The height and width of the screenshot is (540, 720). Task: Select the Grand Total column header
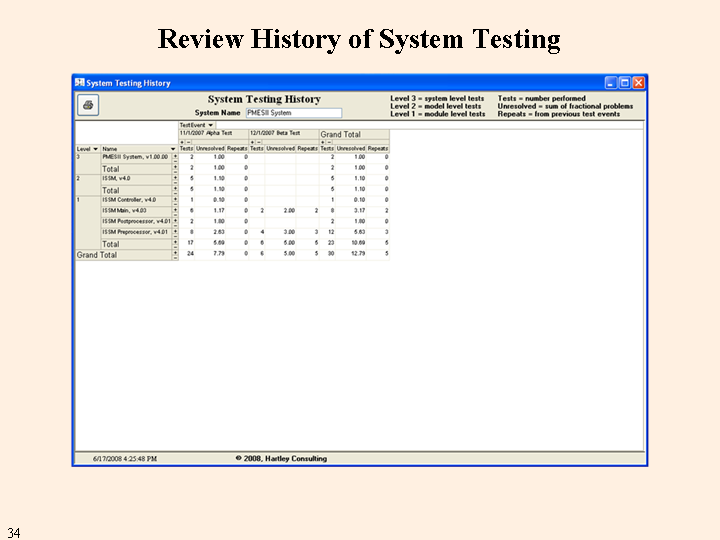point(354,134)
